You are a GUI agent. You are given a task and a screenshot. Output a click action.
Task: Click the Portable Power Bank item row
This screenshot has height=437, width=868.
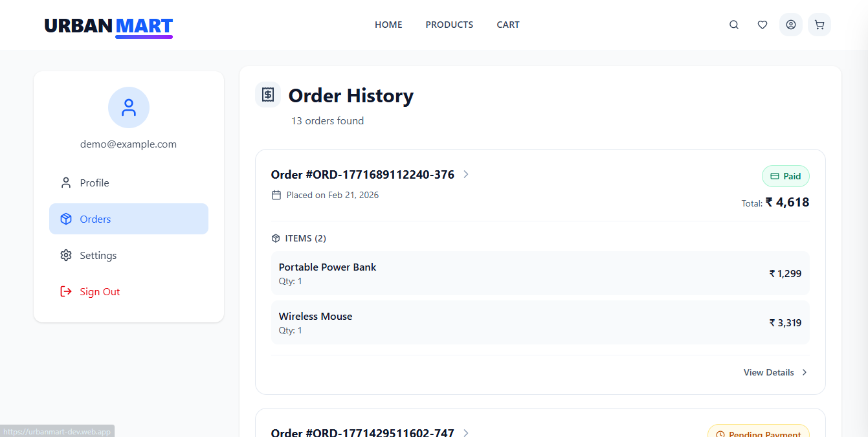(x=540, y=273)
